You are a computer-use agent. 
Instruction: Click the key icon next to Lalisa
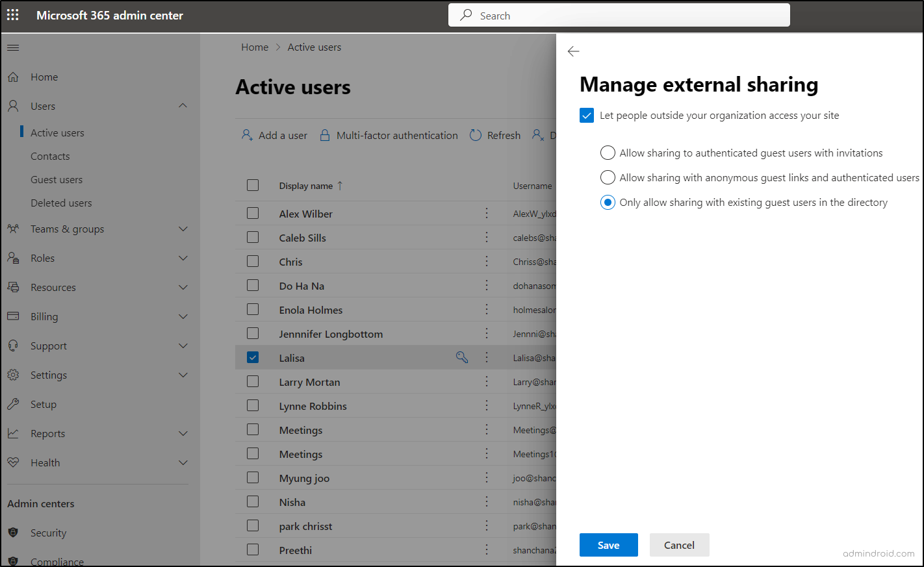click(x=462, y=357)
